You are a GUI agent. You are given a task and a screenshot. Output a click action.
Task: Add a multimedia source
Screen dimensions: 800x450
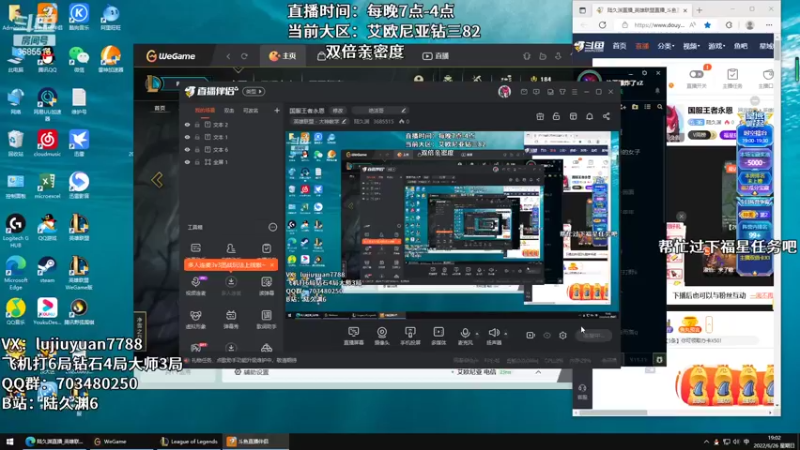(x=439, y=336)
